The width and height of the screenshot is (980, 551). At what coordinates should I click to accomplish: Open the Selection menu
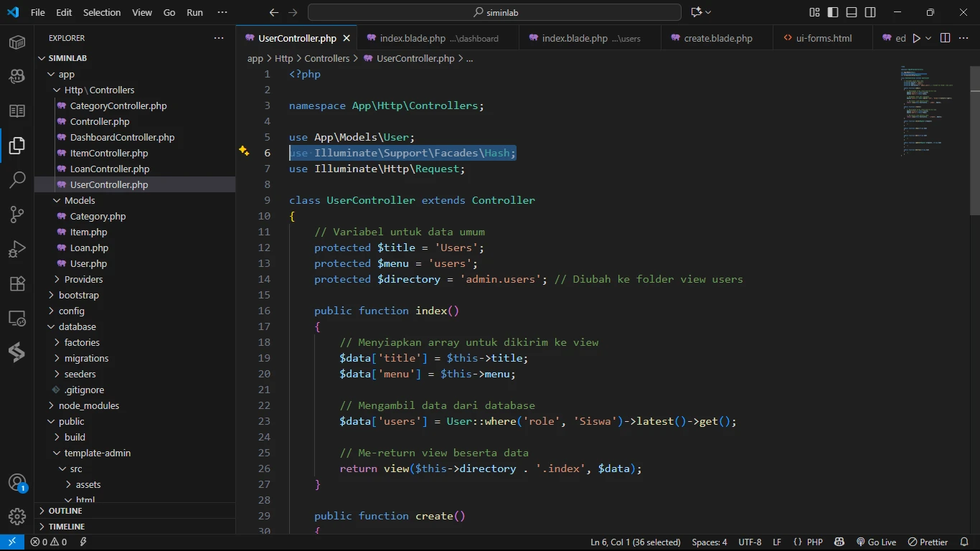(x=102, y=12)
